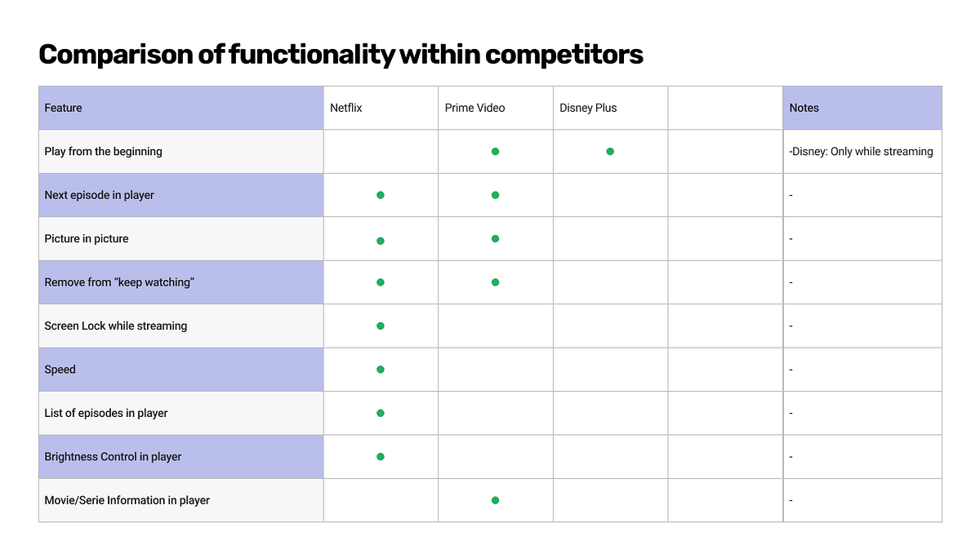The height and width of the screenshot is (550, 980).
Task: Click the slide title "Comparison of functionality within competitors"
Action: [341, 55]
